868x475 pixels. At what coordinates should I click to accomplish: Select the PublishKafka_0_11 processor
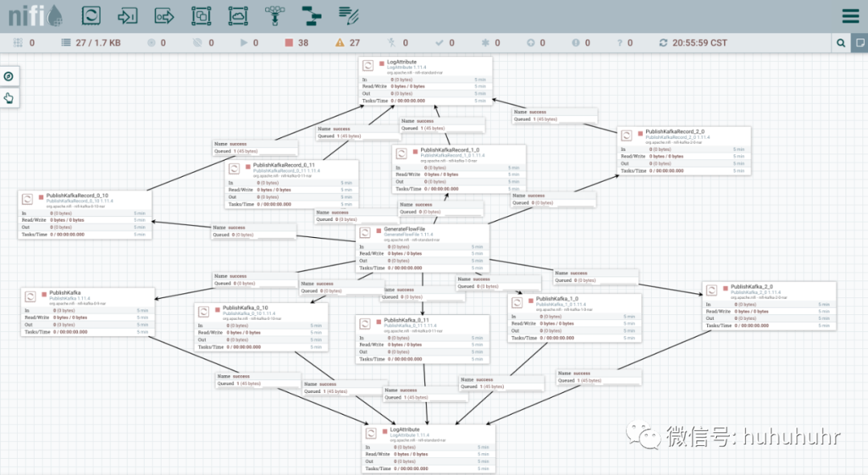pyautogui.click(x=423, y=339)
